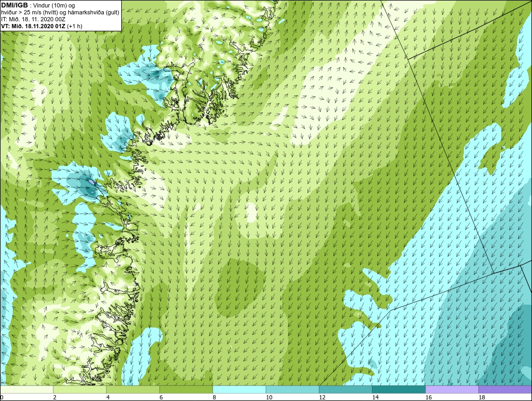Click the 6–8 m/s dark green swatch
The height and width of the screenshot is (401, 532).
pos(186,389)
